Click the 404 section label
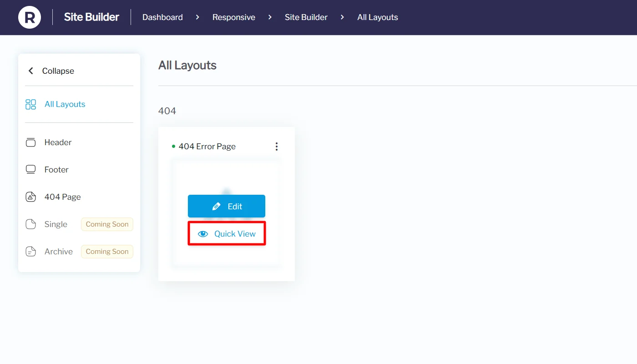Image resolution: width=637 pixels, height=364 pixels. (167, 111)
